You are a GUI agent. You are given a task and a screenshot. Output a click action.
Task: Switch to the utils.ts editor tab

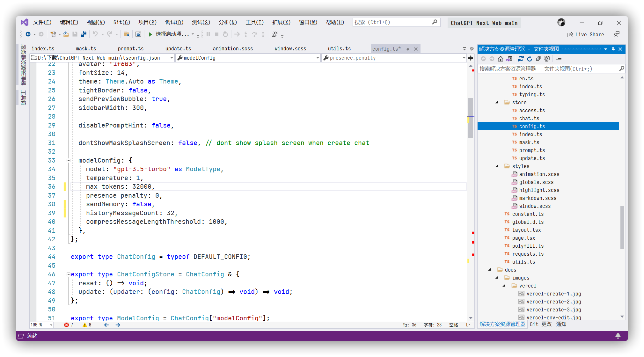pos(339,49)
